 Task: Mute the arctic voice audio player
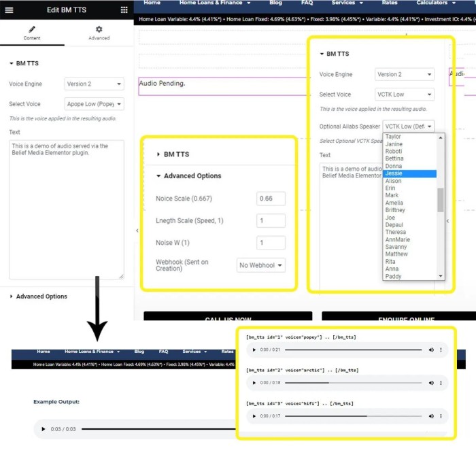tap(431, 382)
